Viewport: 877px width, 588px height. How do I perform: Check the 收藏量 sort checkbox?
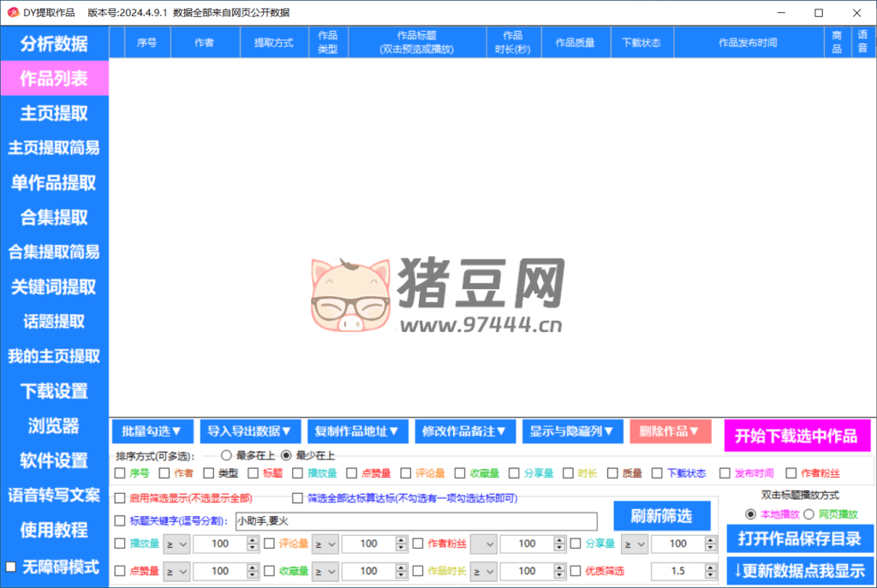click(x=460, y=473)
